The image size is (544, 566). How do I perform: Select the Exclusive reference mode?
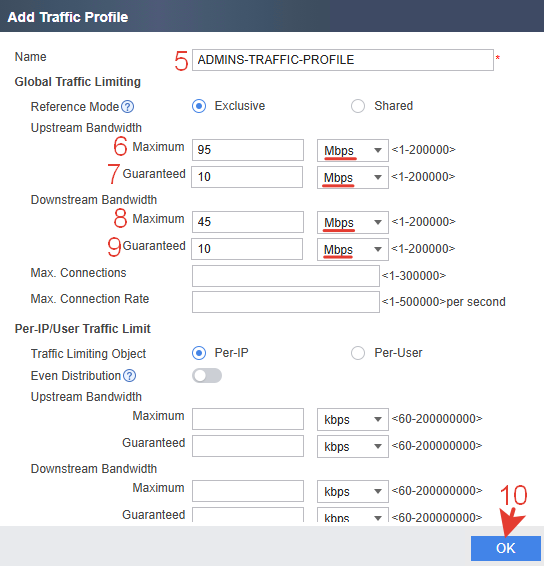[x=199, y=106]
